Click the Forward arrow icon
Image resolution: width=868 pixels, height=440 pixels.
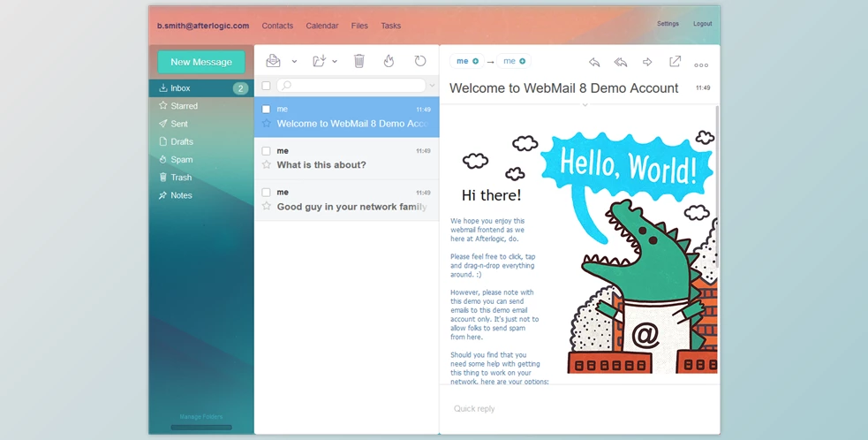point(647,62)
